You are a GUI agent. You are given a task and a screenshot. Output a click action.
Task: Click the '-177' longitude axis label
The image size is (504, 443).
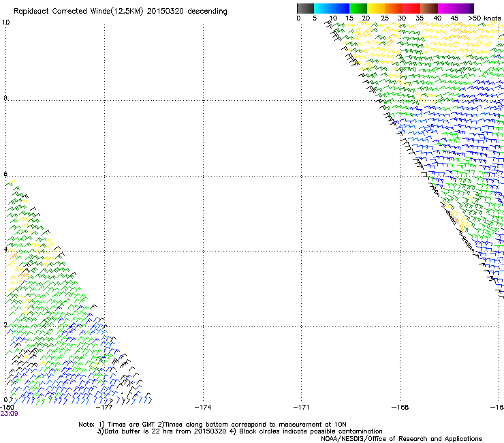104,408
